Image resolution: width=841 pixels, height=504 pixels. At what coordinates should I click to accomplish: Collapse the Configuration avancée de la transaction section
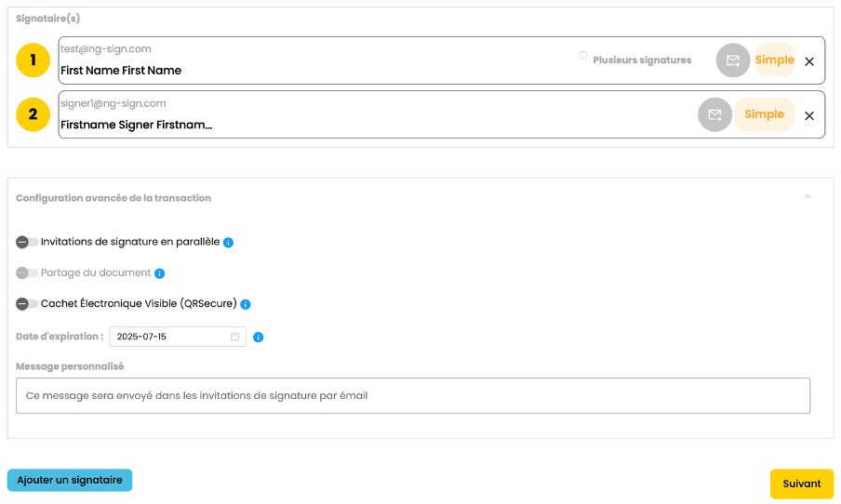pyautogui.click(x=808, y=197)
